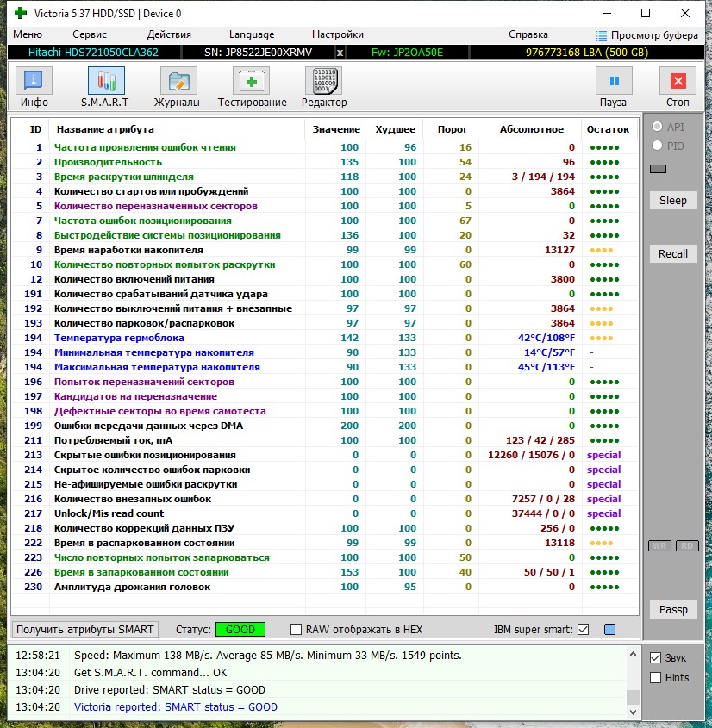Click log line Get S.M.A.R.T. command... OK

[x=151, y=673]
